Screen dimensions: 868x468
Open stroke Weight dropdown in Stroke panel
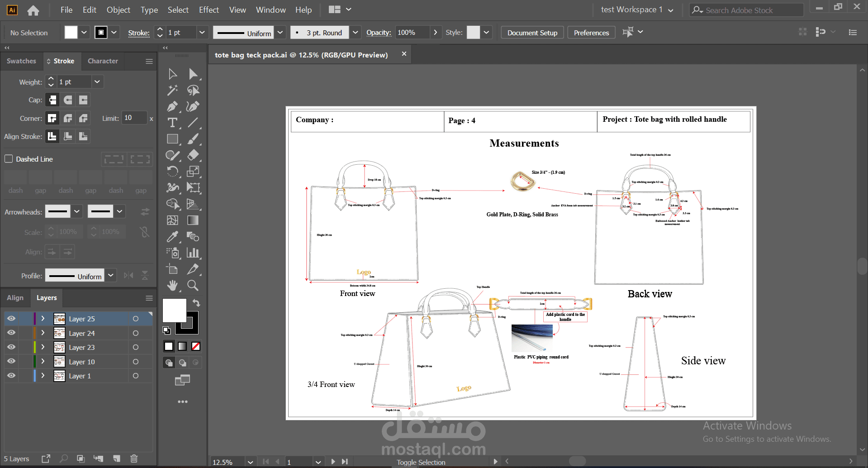[97, 82]
